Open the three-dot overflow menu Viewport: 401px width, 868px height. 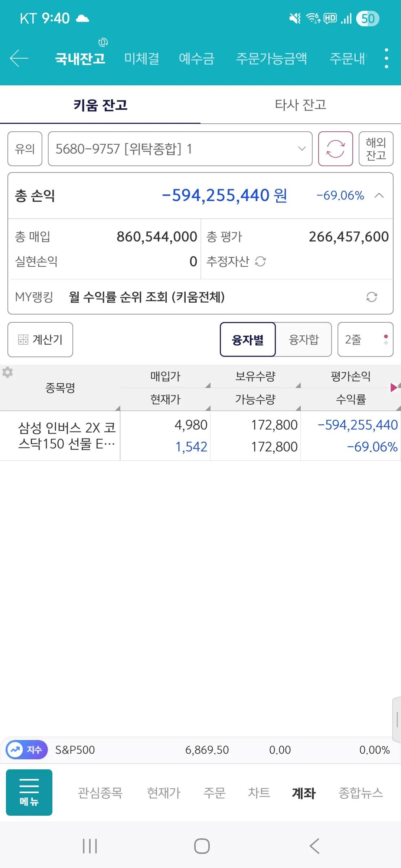(x=386, y=59)
